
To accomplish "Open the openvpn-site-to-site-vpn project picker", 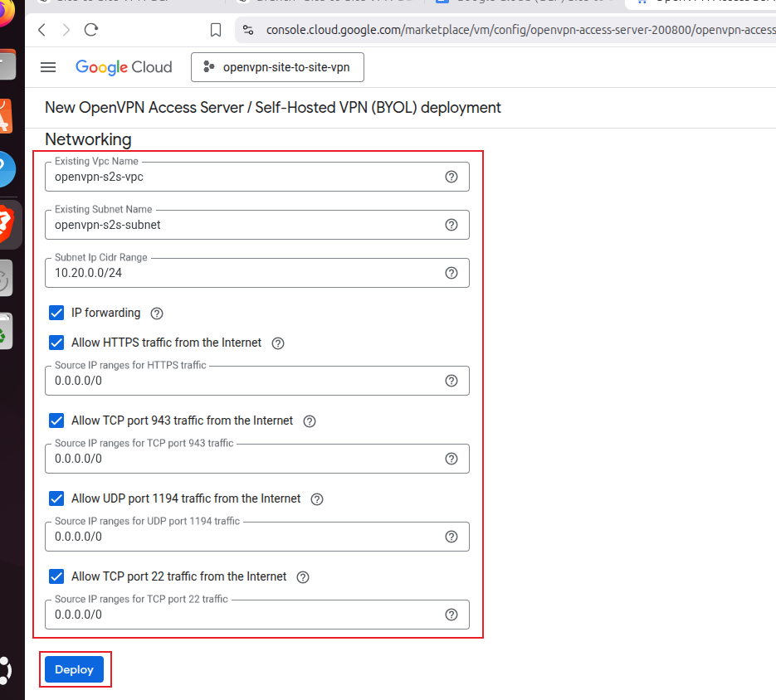I will tap(278, 67).
